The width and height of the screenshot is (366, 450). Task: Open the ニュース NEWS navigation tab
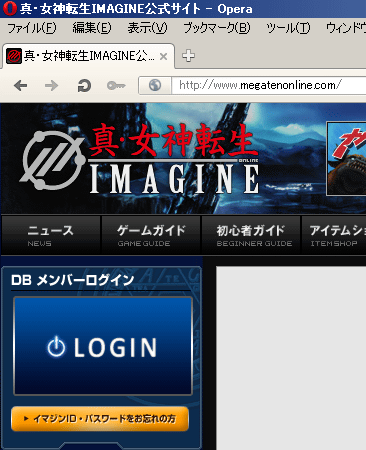(x=51, y=235)
